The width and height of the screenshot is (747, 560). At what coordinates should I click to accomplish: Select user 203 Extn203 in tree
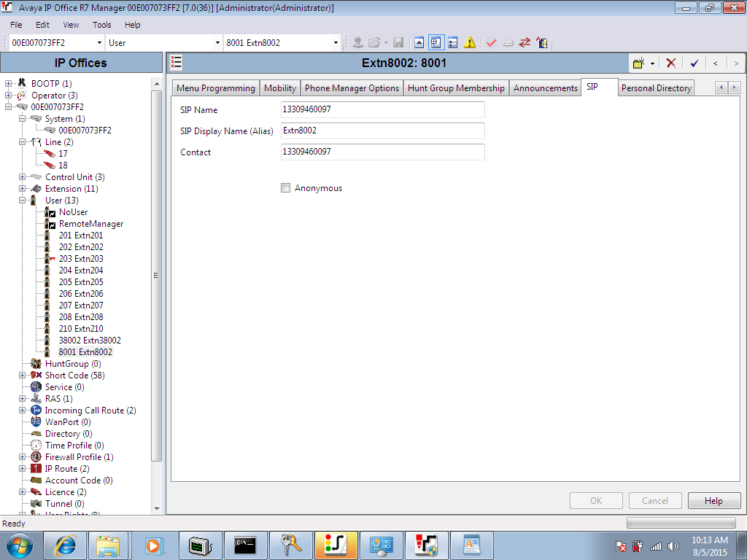81,259
